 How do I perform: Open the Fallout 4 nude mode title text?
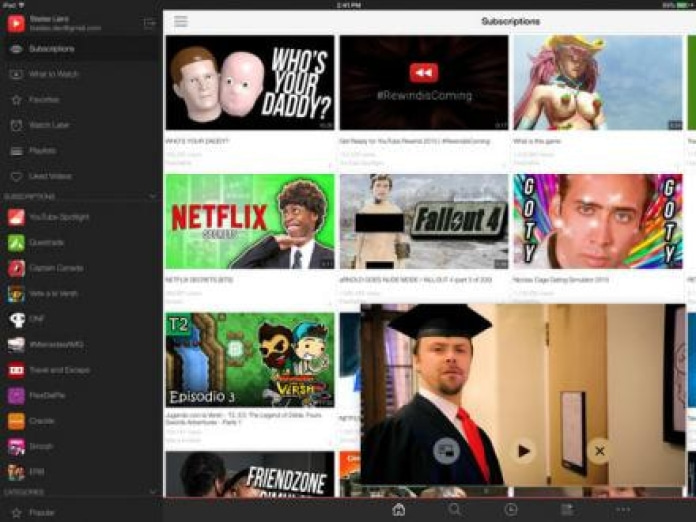click(x=415, y=280)
